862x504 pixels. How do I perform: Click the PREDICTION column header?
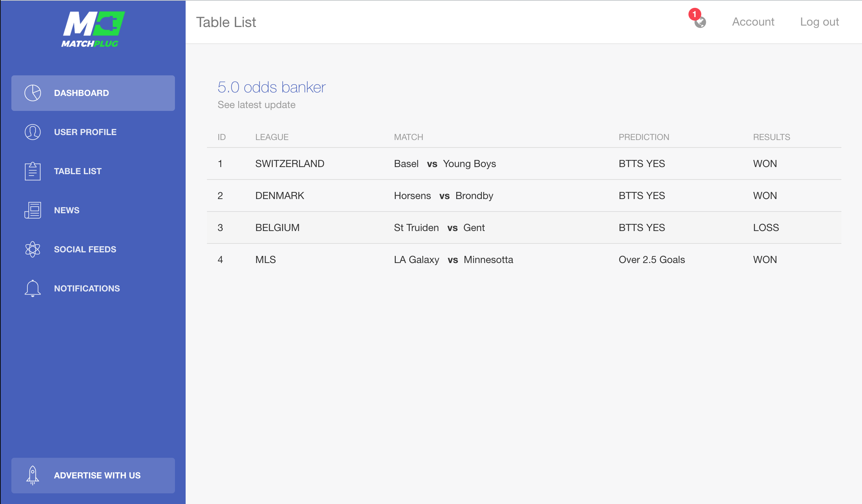[x=644, y=137]
